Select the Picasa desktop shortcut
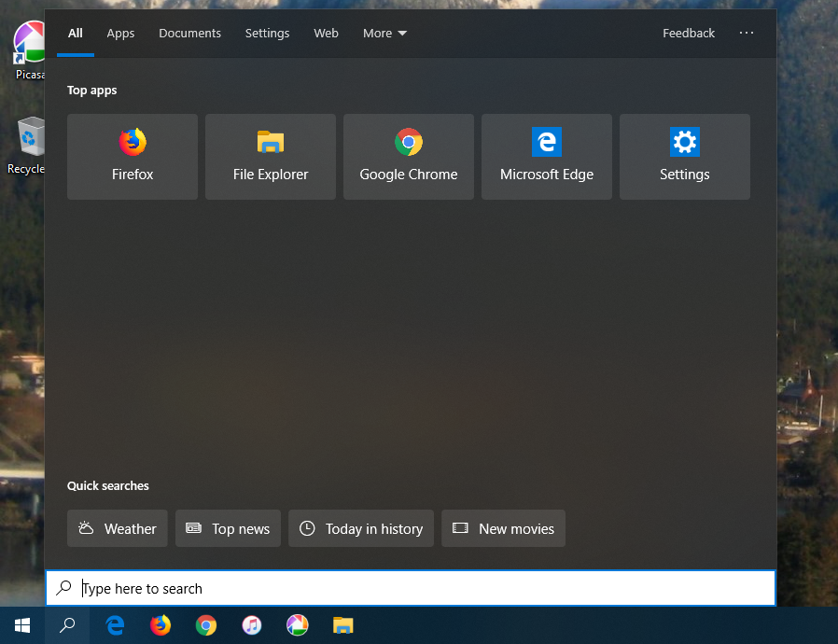The image size is (838, 644). [x=28, y=50]
